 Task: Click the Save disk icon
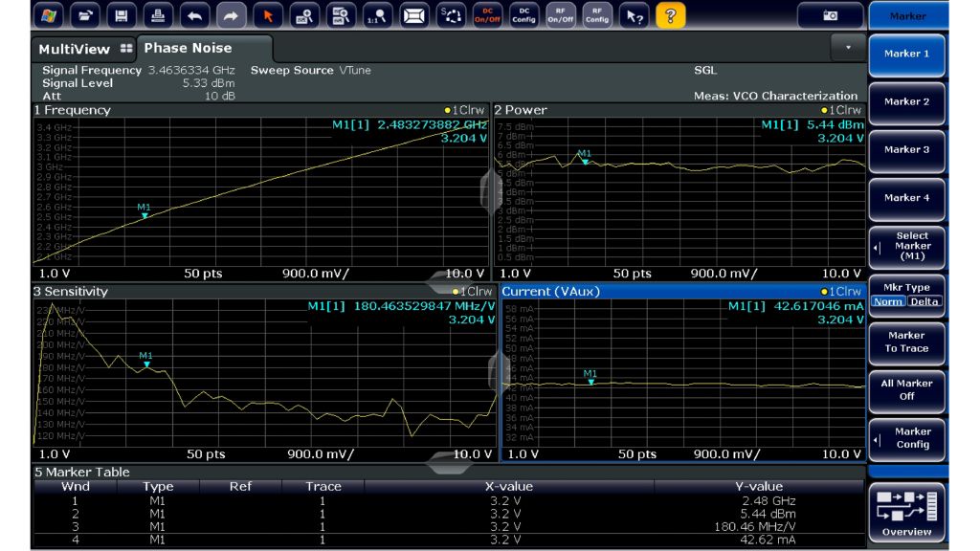121,15
